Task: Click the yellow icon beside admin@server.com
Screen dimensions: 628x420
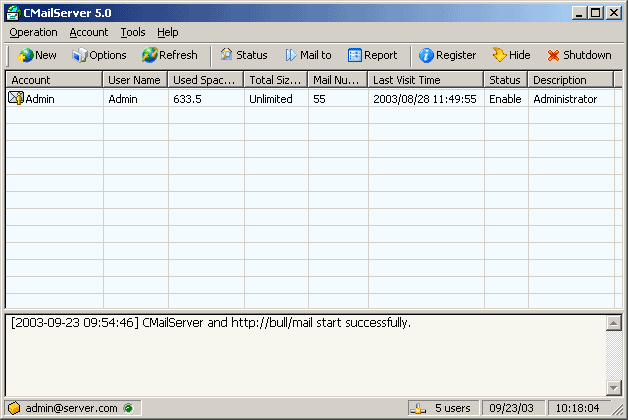Action: click(x=14, y=408)
